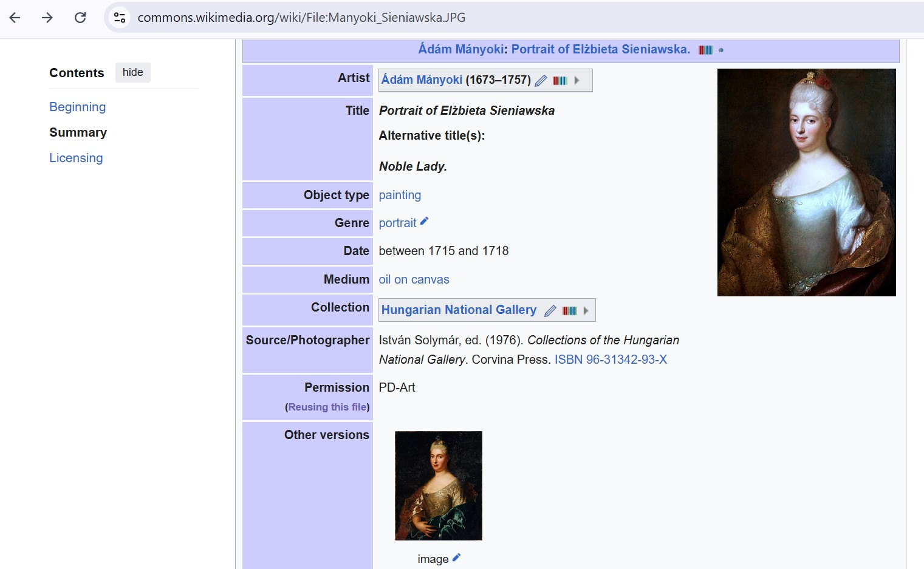Open site information icon in address bar
The image size is (924, 569).
click(120, 18)
